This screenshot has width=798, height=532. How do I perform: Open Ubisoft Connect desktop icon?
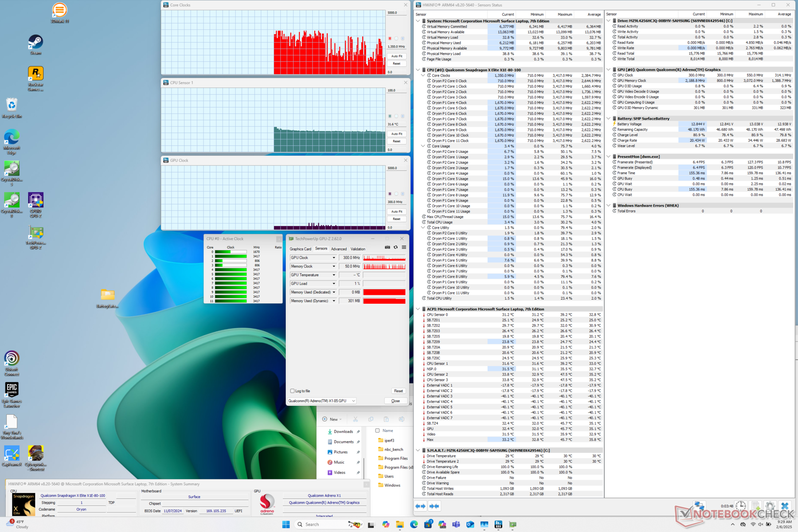(x=12, y=363)
